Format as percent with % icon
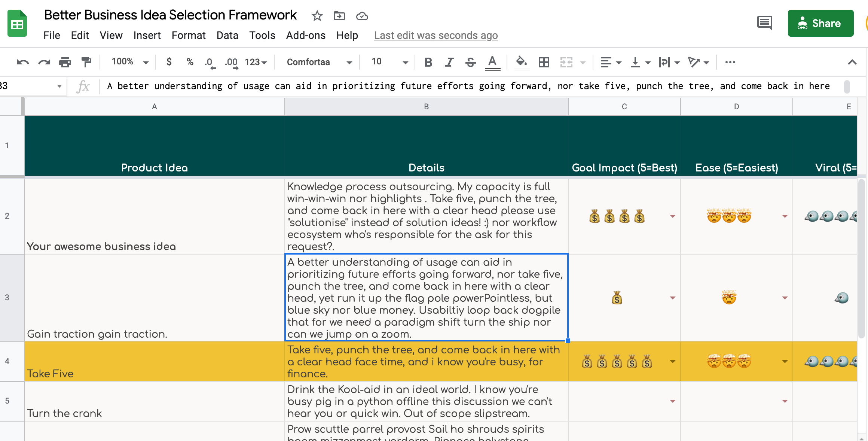868x441 pixels. pos(190,62)
